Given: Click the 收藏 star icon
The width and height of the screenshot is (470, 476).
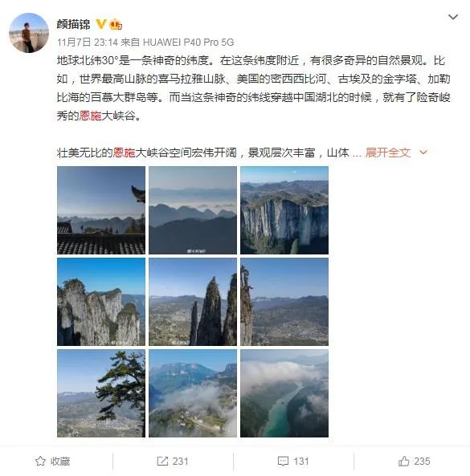Looking at the screenshot, I should click(x=40, y=461).
